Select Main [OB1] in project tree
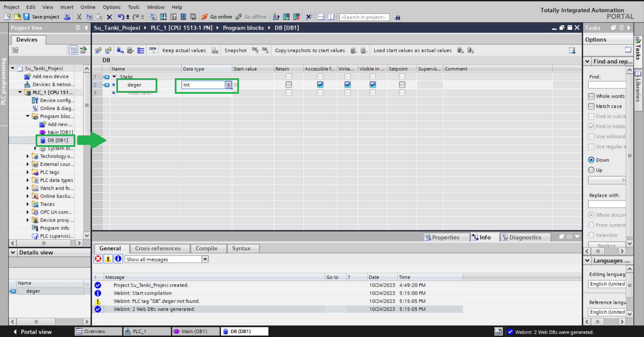The height and width of the screenshot is (337, 644). 60,132
